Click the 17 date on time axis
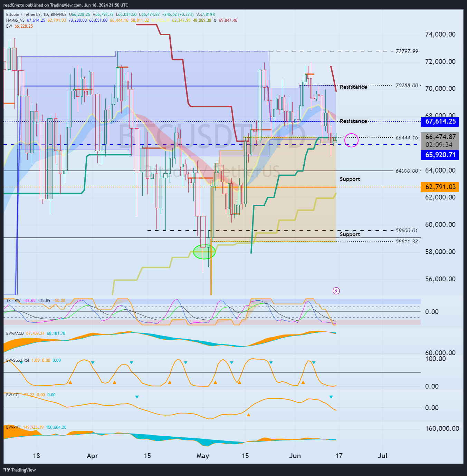 tap(339, 456)
